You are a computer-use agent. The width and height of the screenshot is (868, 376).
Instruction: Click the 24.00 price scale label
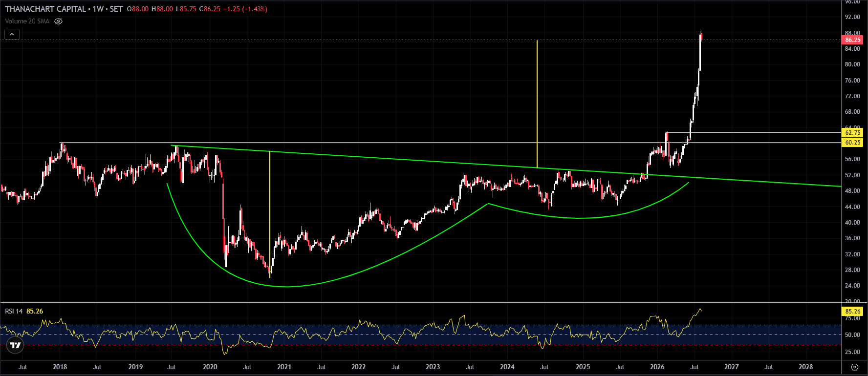pos(852,286)
